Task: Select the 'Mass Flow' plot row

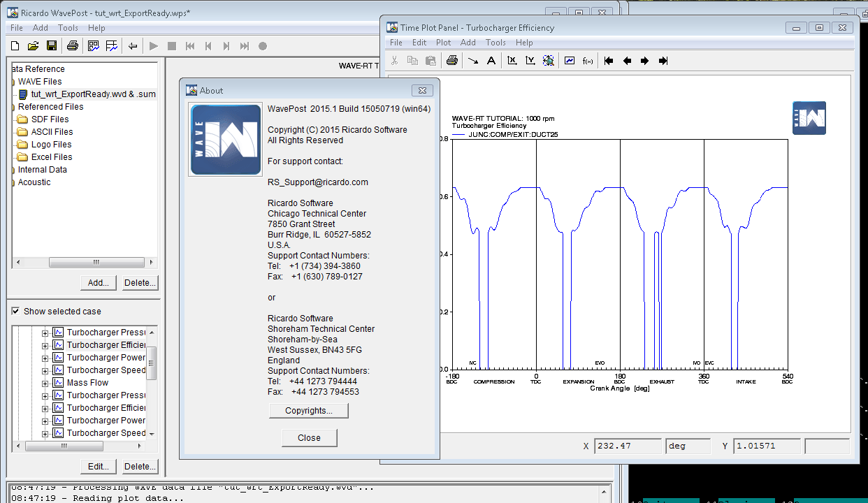Action: click(87, 383)
